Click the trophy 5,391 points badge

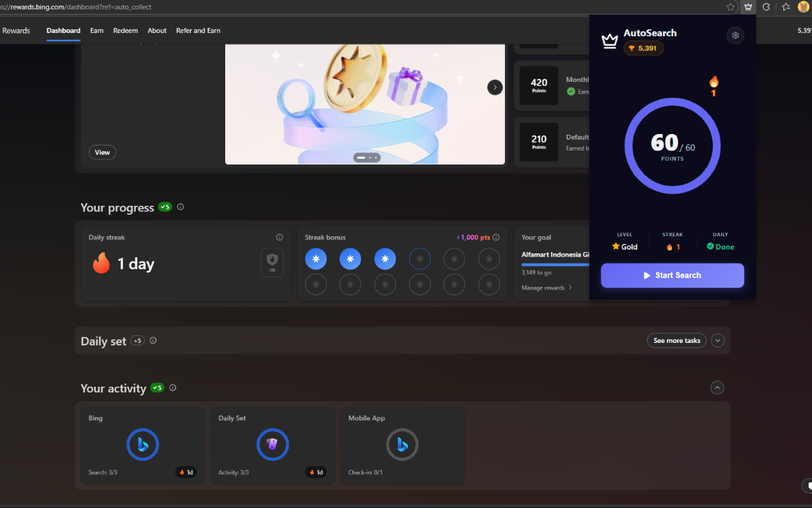[x=643, y=48]
